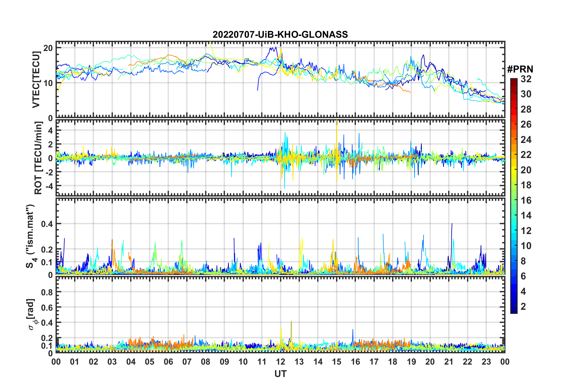The image size is (561, 392).
Task: Click the PRN colorbar strip
Action: (x=514, y=196)
